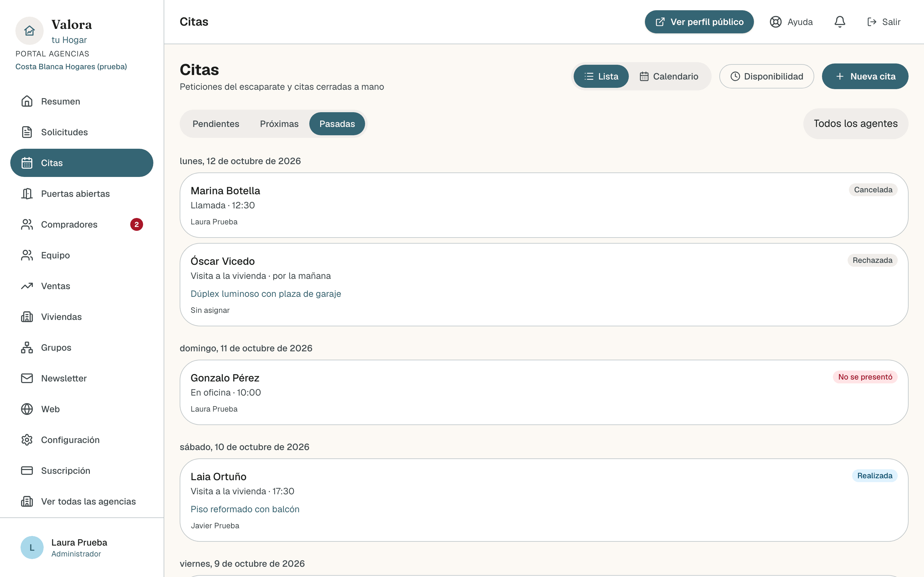Open the Marina Botella appointment card
This screenshot has height=577, width=924.
click(544, 205)
